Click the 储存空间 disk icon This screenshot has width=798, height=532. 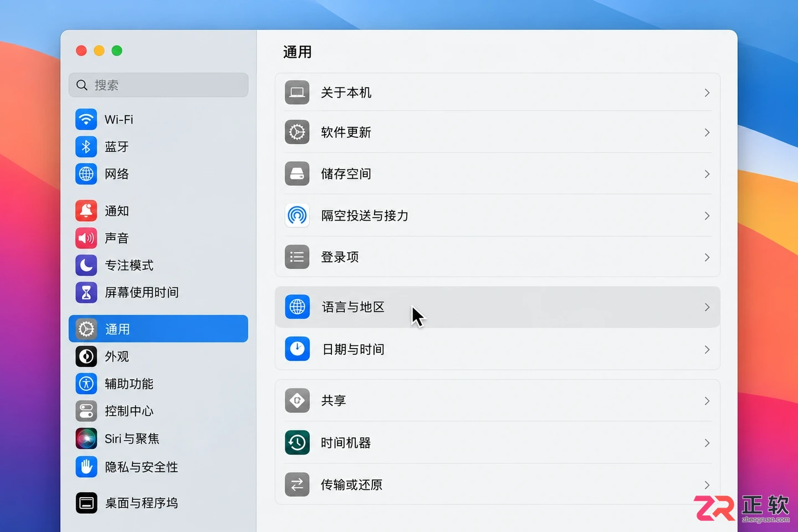pos(297,174)
